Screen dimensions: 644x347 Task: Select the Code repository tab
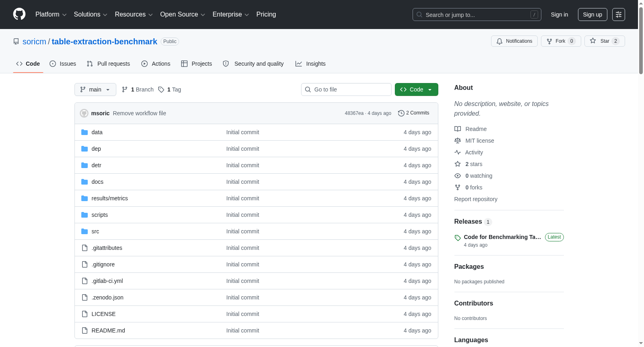[x=28, y=64]
